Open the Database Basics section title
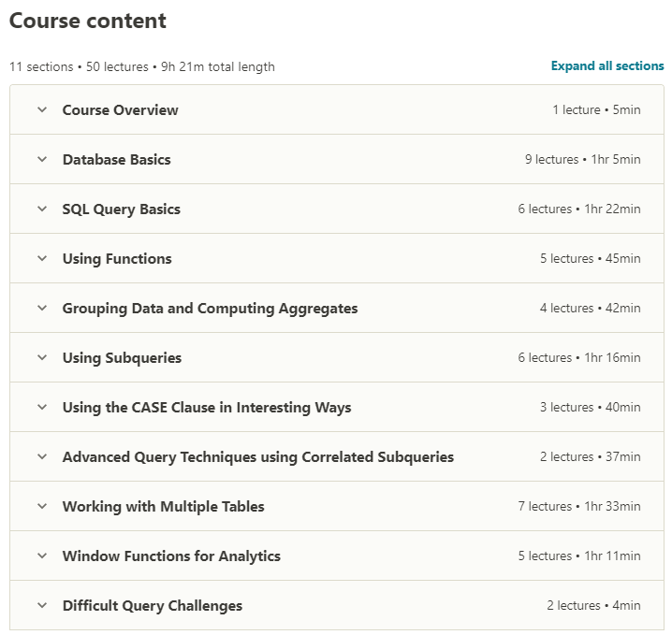The height and width of the screenshot is (635, 672). [116, 160]
